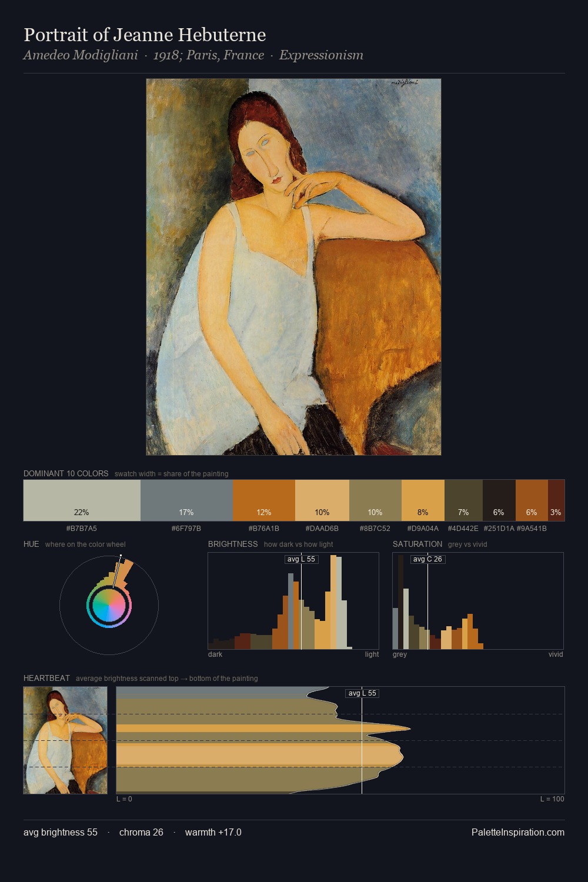Click the title 'Portrait of Jeanne Hebuterne'

pyautogui.click(x=145, y=35)
